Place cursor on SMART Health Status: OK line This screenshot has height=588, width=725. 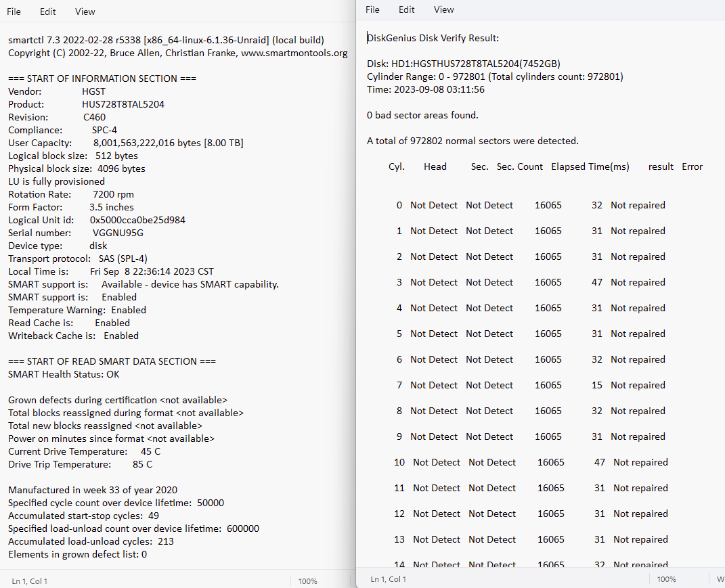click(x=64, y=374)
